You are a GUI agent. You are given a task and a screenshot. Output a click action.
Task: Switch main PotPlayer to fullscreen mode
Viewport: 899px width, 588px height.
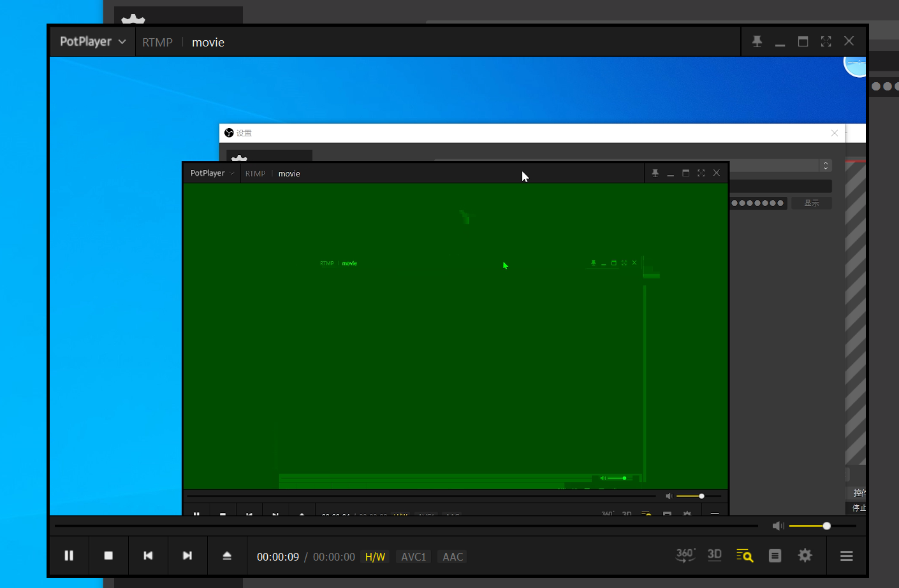coord(826,41)
